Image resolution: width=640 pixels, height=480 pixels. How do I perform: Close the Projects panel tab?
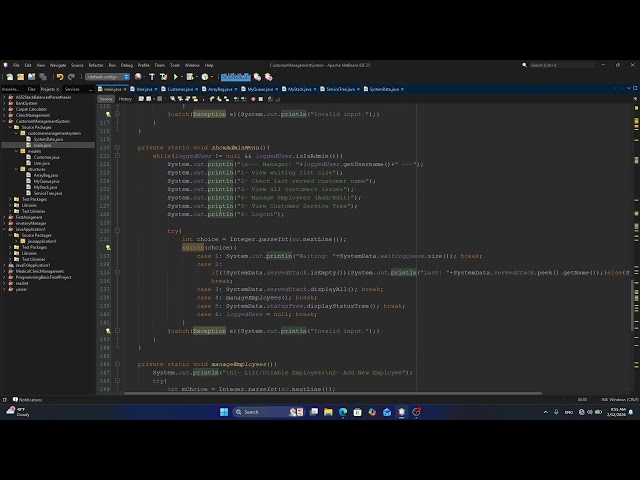point(58,89)
